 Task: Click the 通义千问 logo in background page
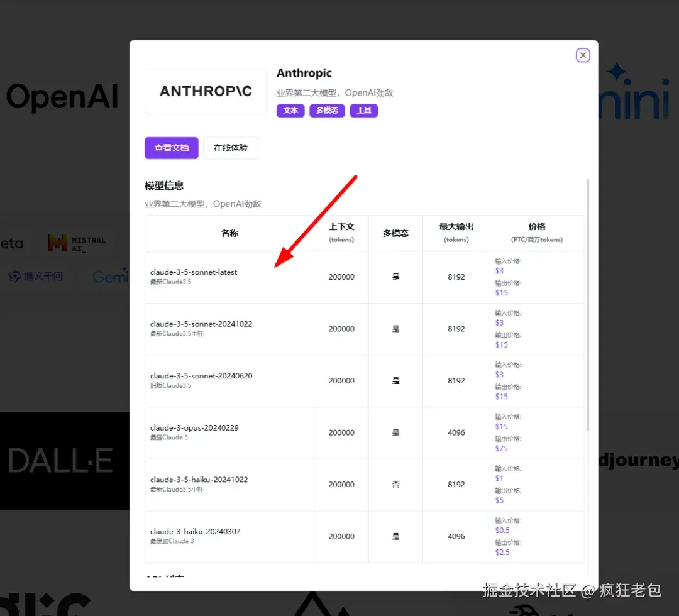tap(36, 276)
